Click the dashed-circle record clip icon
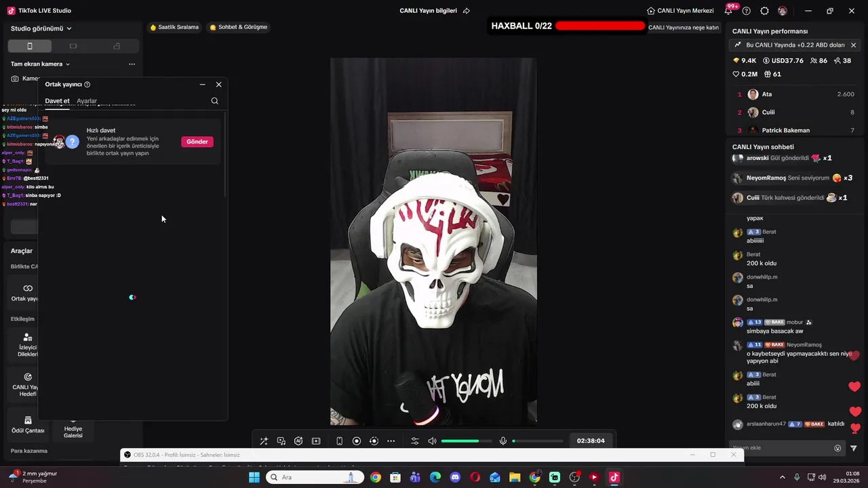 coord(374,441)
